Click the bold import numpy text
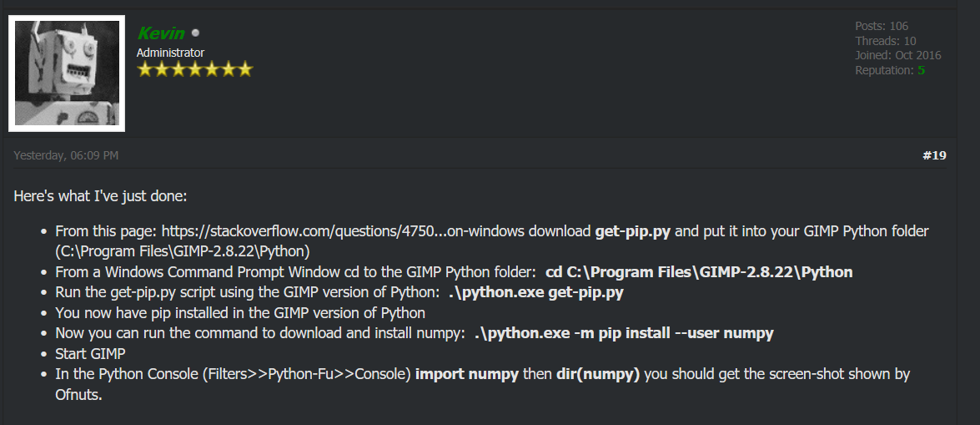Viewport: 980px width, 425px height. click(x=467, y=374)
